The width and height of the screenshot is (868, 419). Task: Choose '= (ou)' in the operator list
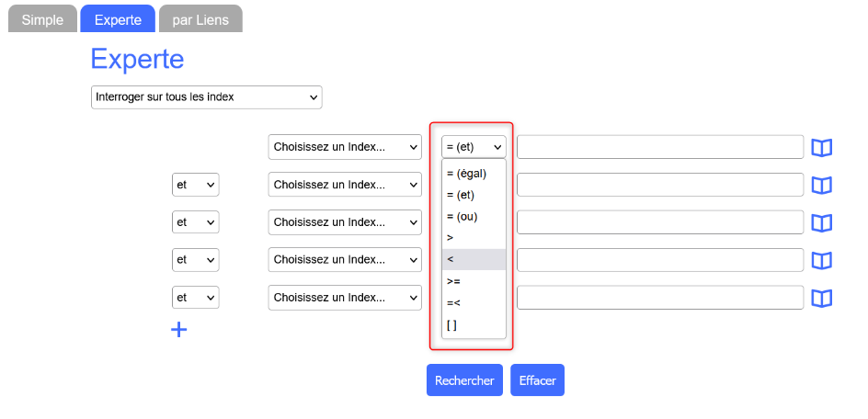tap(474, 216)
